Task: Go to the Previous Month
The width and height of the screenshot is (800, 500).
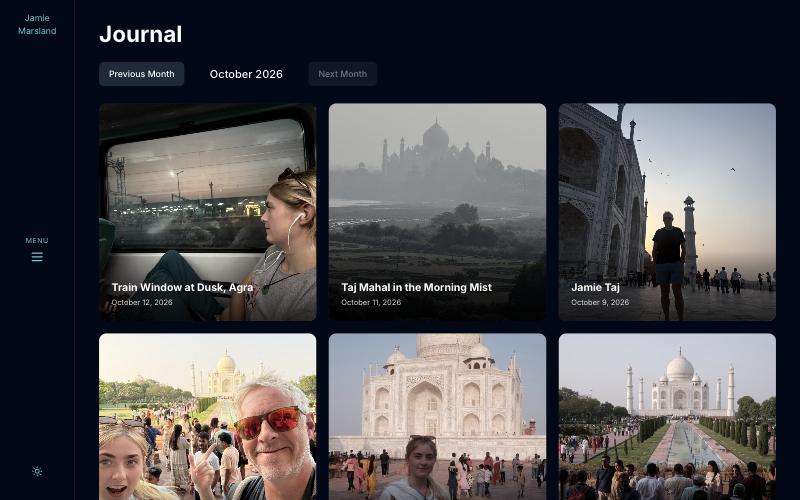Action: click(x=141, y=74)
